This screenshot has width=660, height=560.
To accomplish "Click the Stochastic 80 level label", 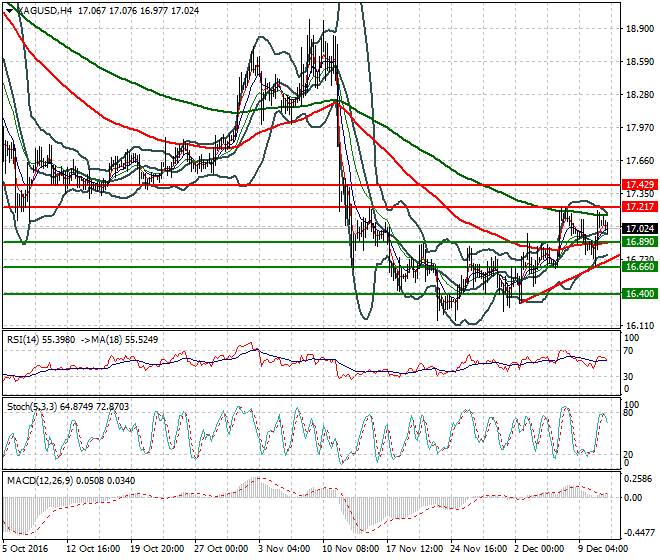I will pos(628,413).
